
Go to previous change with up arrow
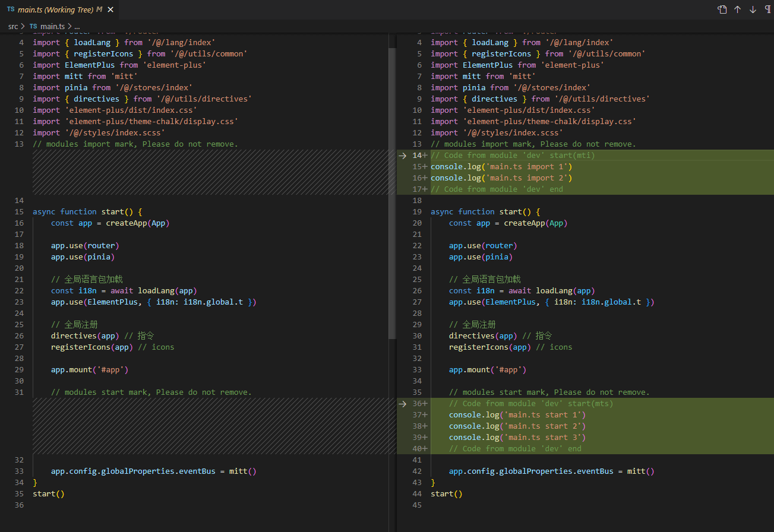[737, 9]
